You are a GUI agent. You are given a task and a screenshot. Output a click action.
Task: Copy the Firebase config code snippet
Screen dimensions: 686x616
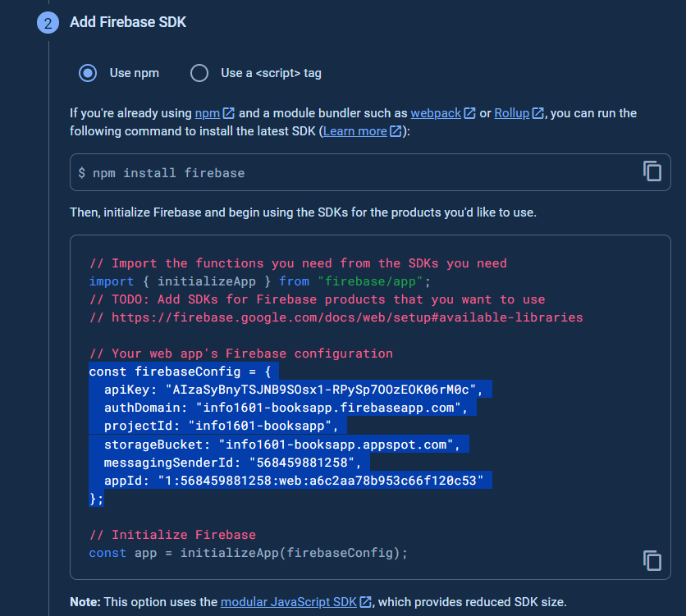[x=652, y=560]
